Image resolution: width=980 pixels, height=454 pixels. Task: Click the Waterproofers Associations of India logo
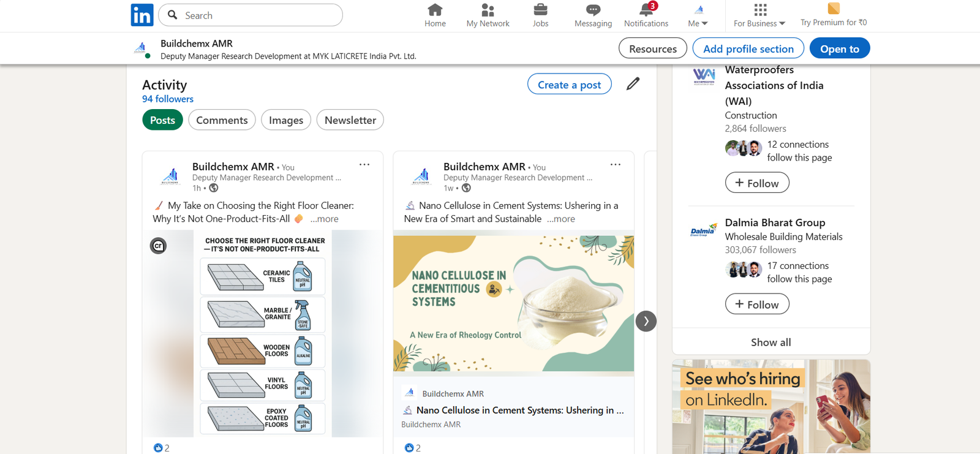[704, 77]
